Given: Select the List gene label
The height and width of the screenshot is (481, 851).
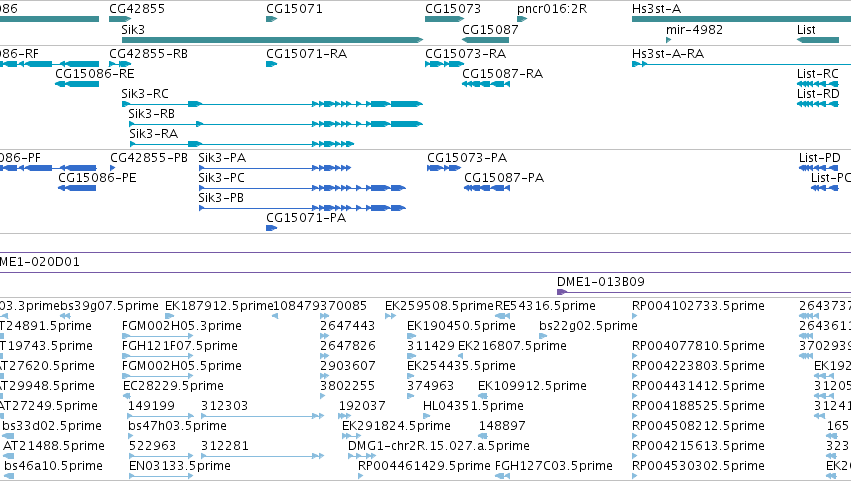Looking at the screenshot, I should point(806,29).
